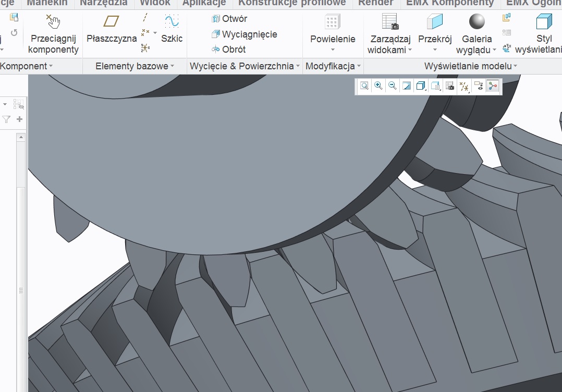Choose the Otwór hole tool
The width and height of the screenshot is (562, 392).
[x=229, y=19]
